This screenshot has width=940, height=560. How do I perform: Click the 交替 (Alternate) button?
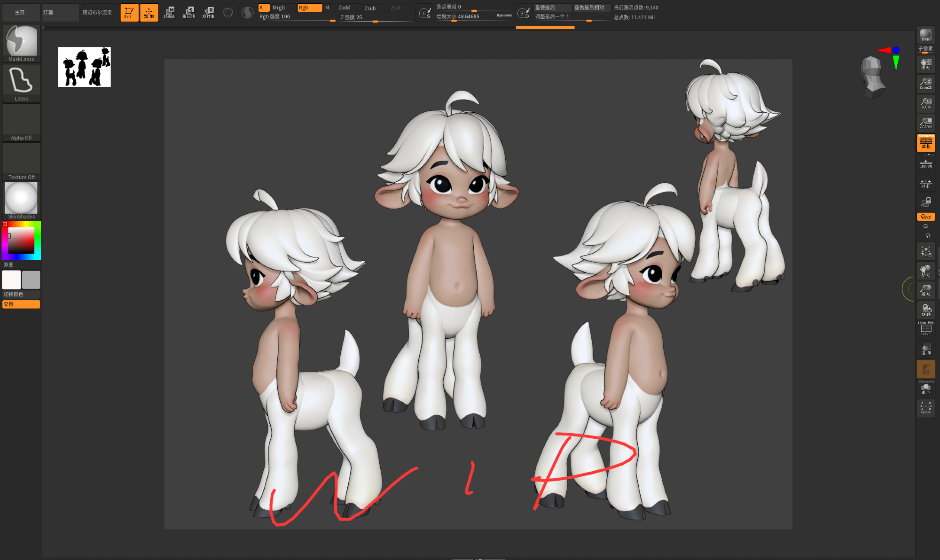point(21,304)
